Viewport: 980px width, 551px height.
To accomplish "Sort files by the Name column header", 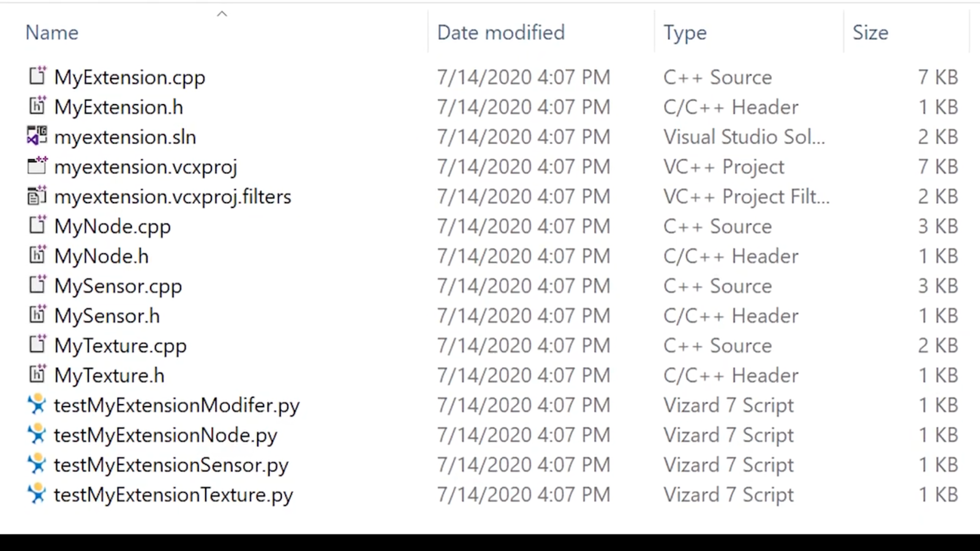I will [52, 32].
